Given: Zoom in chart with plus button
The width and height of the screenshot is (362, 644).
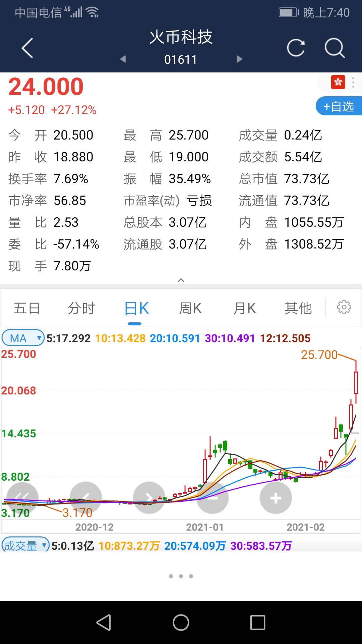Looking at the screenshot, I should pos(276,498).
